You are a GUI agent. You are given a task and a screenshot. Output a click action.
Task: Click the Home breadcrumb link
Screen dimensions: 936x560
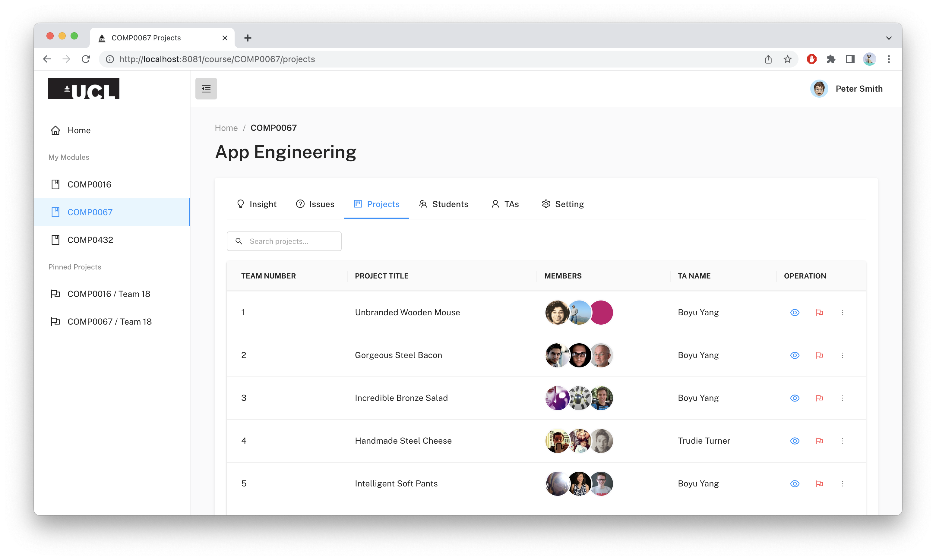pyautogui.click(x=226, y=128)
